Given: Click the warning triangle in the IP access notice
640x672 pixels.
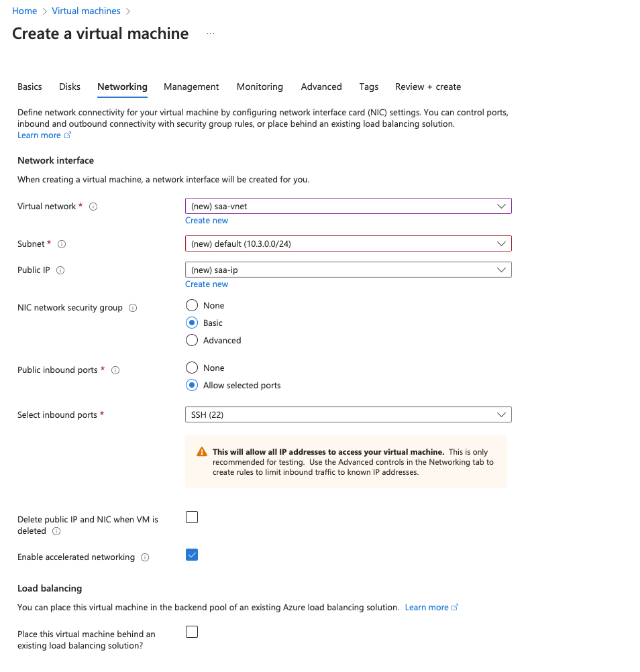Looking at the screenshot, I should point(201,450).
